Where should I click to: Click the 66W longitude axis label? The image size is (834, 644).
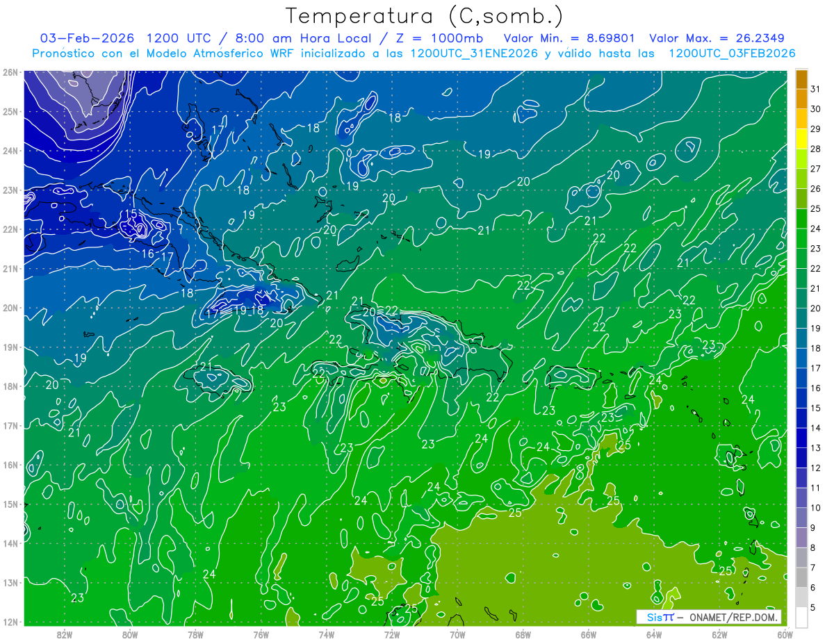pos(588,634)
